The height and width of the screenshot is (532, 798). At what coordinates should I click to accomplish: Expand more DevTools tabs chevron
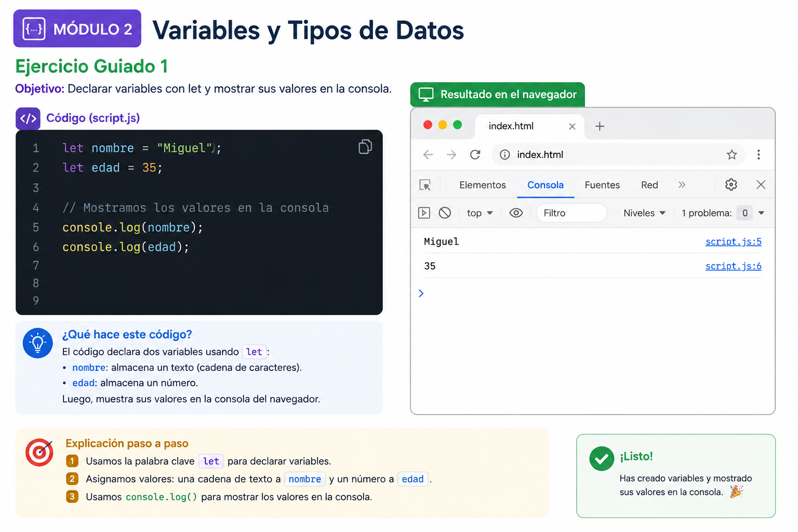pyautogui.click(x=682, y=185)
